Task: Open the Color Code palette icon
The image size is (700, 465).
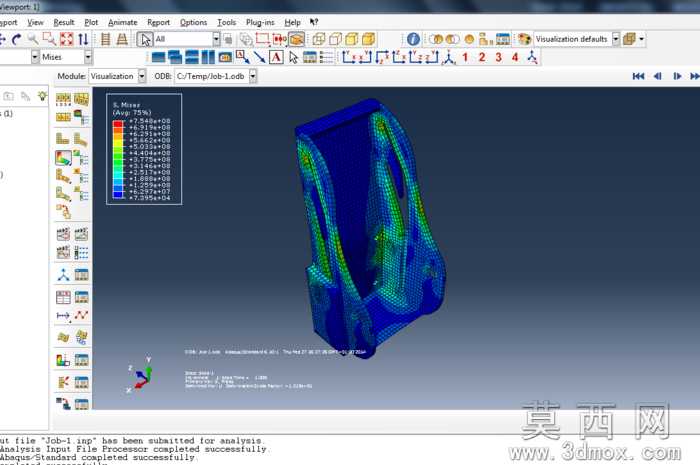Action: click(x=524, y=39)
